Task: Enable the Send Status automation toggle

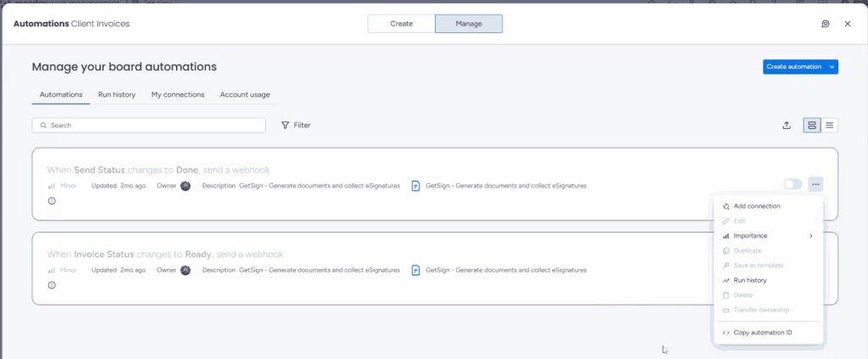Action: [x=793, y=184]
